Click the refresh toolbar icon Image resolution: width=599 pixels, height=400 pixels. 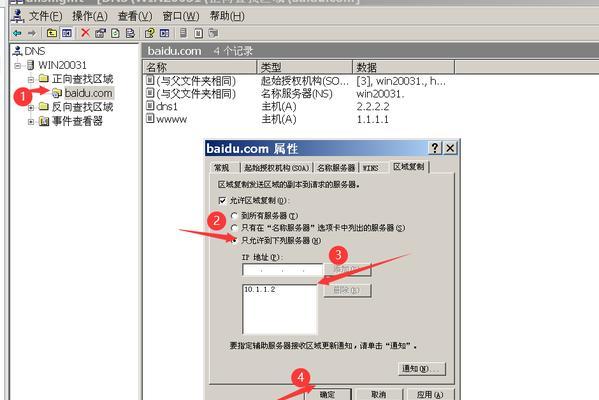[115, 33]
